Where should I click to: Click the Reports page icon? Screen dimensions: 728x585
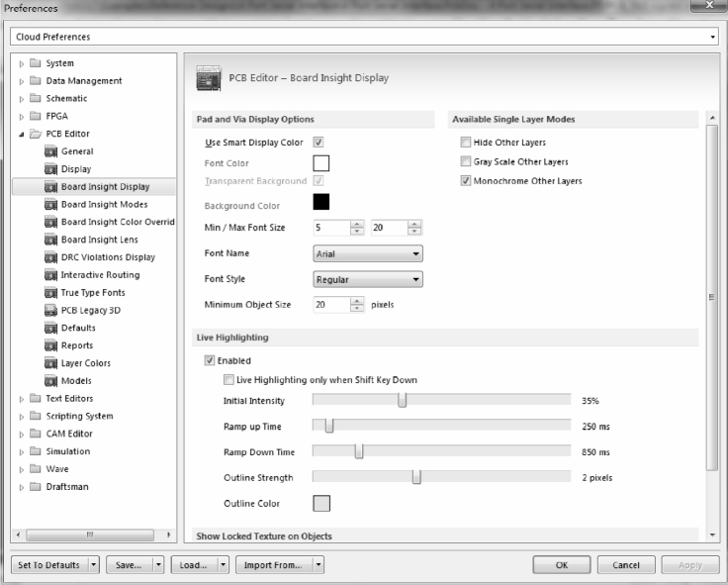pos(50,345)
